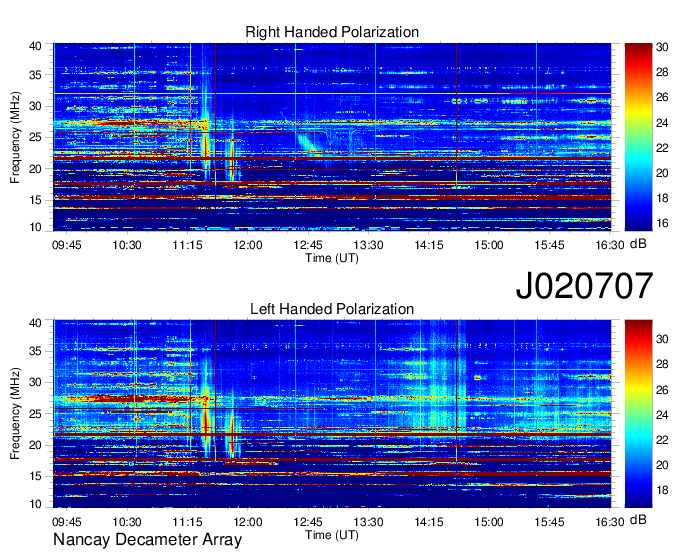Click 13:30 tick on Left Handed time axis
Screen dimensions: 680x552
click(368, 522)
